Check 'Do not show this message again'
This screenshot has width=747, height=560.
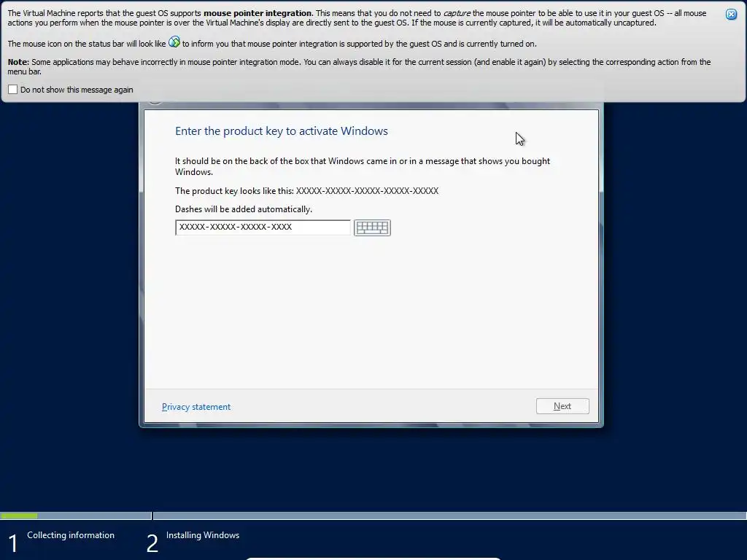[x=13, y=90]
